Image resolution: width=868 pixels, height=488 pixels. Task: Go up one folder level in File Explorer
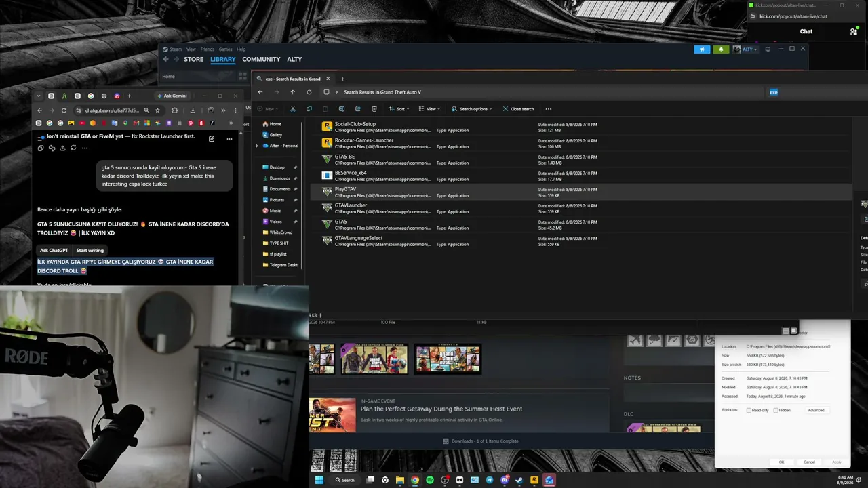tap(293, 92)
